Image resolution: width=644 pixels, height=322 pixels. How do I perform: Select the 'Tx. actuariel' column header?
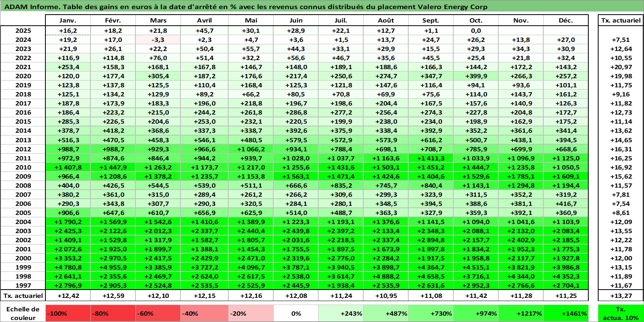point(621,21)
